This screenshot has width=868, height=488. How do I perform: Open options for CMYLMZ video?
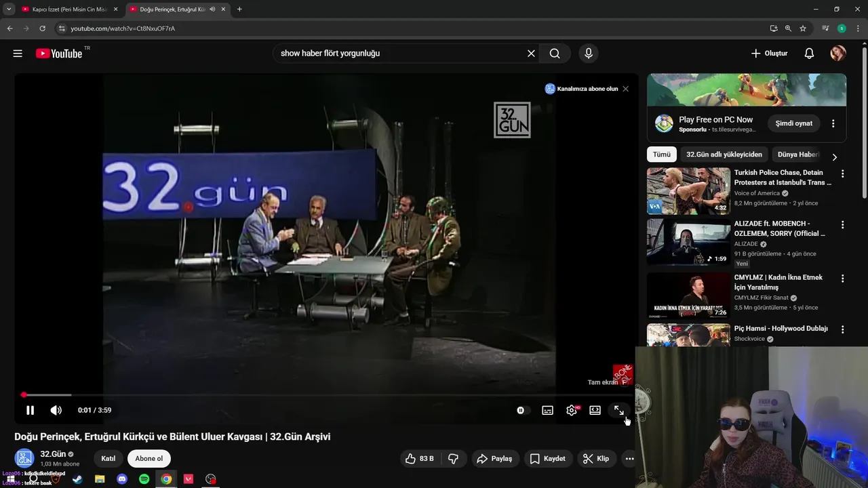tap(843, 279)
